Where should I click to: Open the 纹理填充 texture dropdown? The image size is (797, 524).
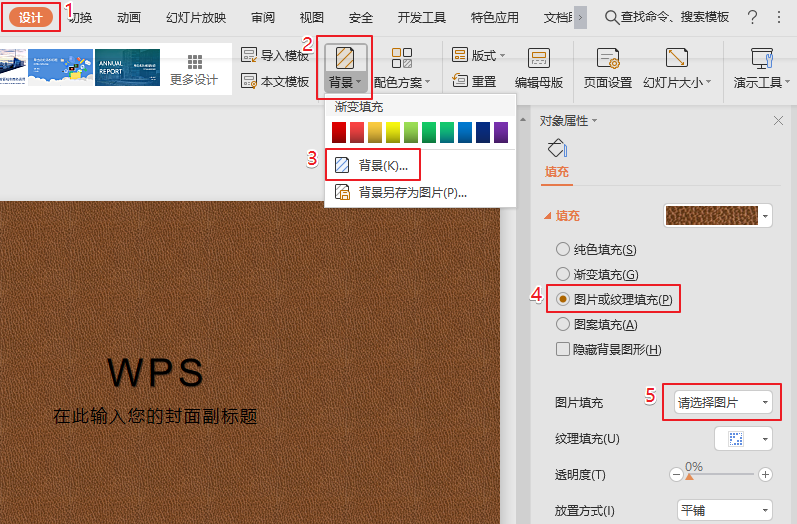click(x=743, y=439)
